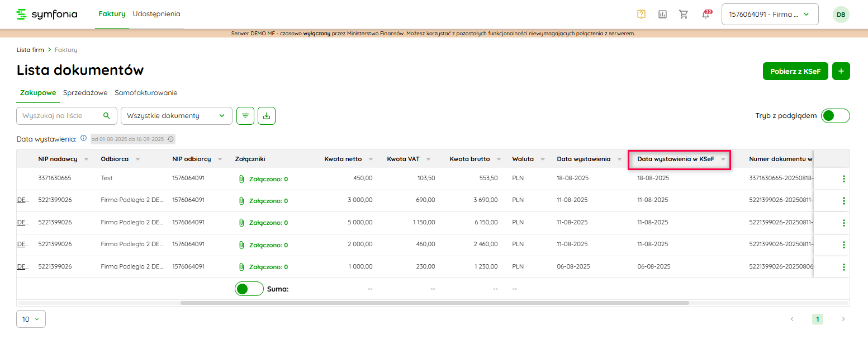Click the info icon beside Data wystawienia
Screen dimensions: 868x362
tap(83, 138)
